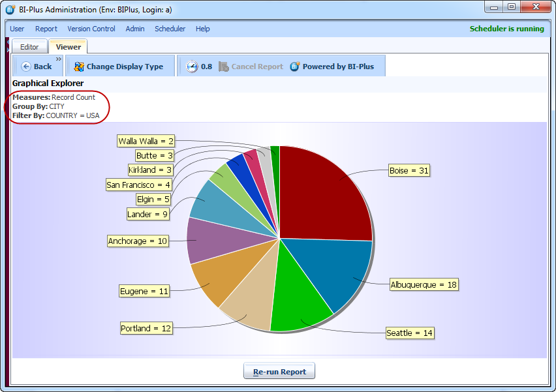
Task: Switch to the Editor tab
Action: click(29, 47)
